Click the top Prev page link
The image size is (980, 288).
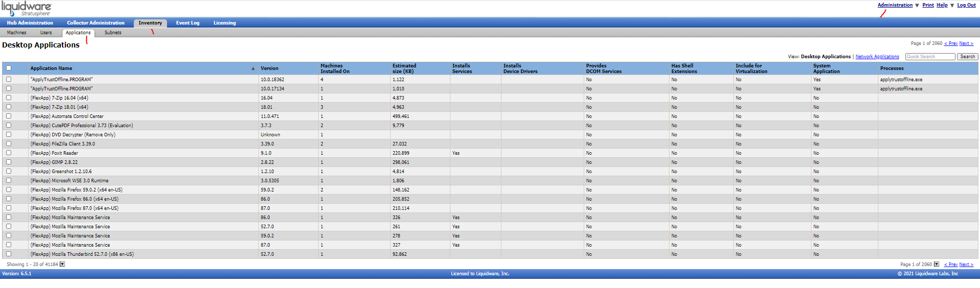(x=951, y=43)
